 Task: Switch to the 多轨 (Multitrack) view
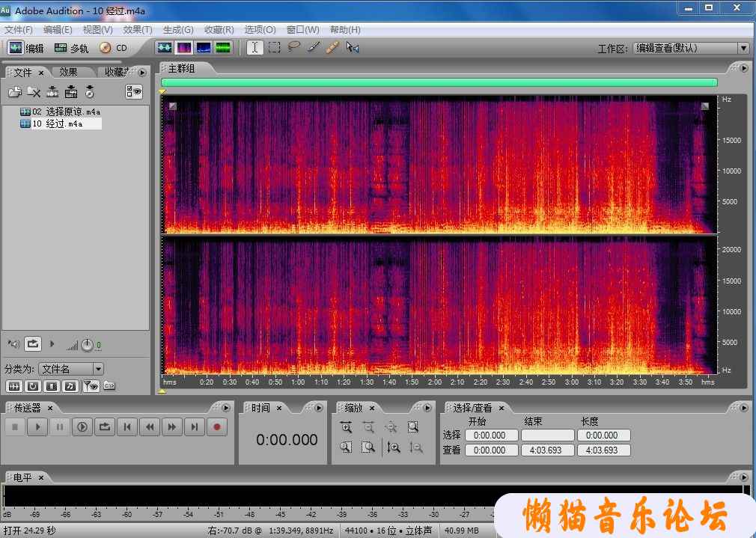(x=71, y=48)
